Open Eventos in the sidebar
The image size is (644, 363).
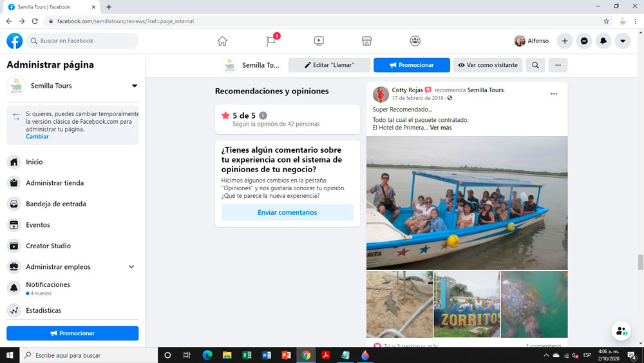pos(73,225)
